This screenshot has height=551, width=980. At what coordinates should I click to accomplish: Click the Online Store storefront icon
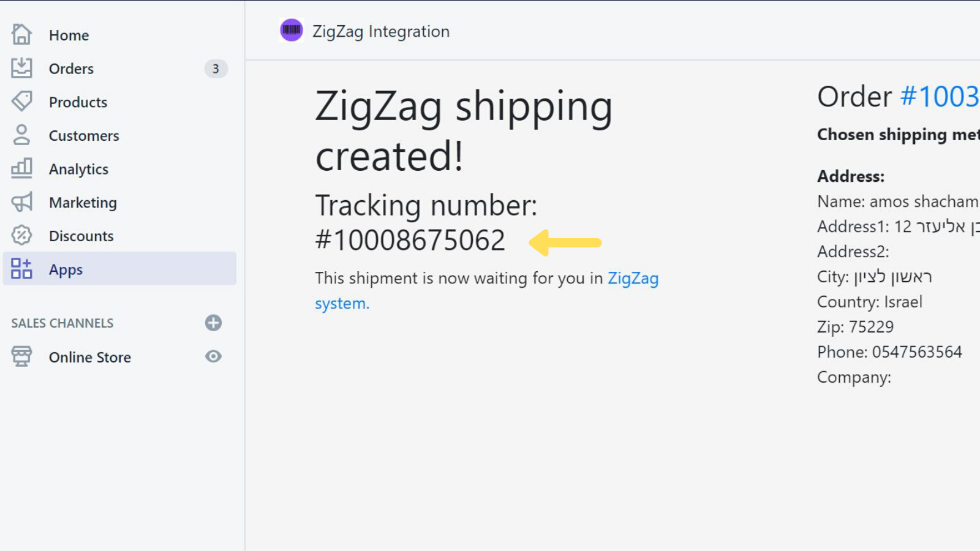[x=21, y=356]
